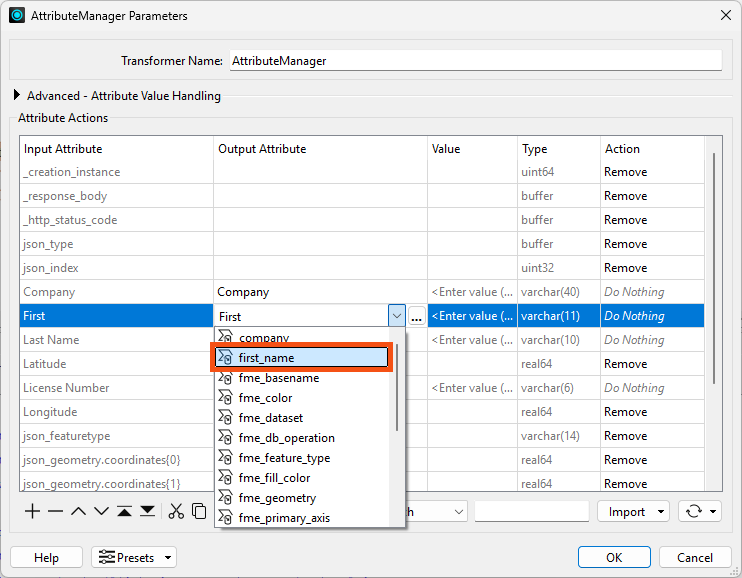Choose fme_db_operation from the dropdown list
This screenshot has width=742, height=578.
coord(301,438)
